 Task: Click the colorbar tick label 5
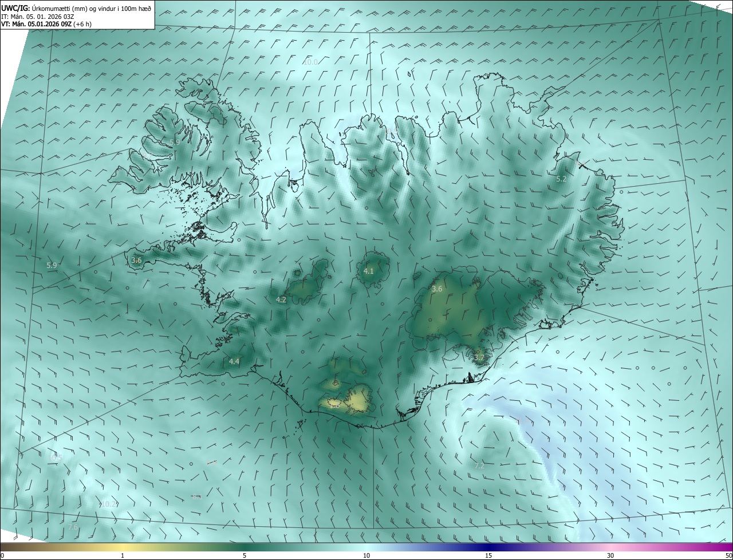[x=245, y=555]
